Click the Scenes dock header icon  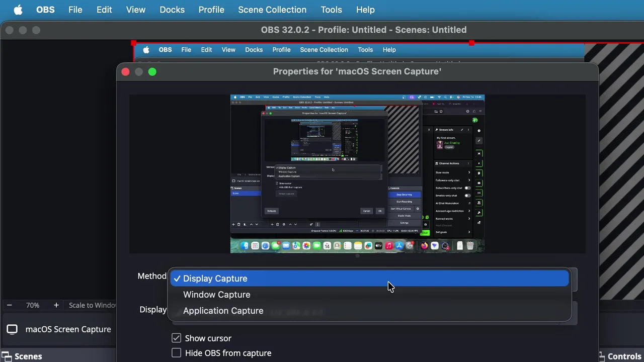pos(6,356)
